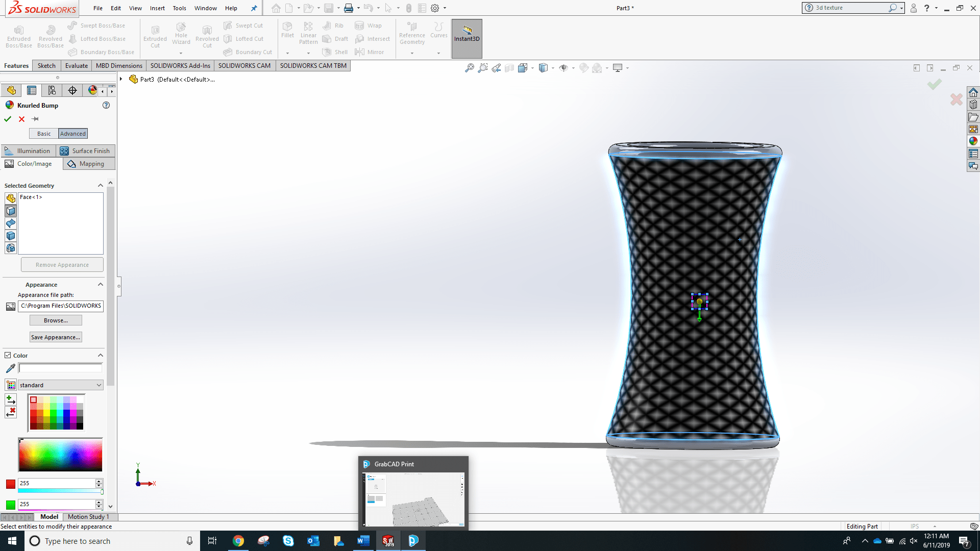Open the ConfigurationManager tab icon

tap(52, 90)
